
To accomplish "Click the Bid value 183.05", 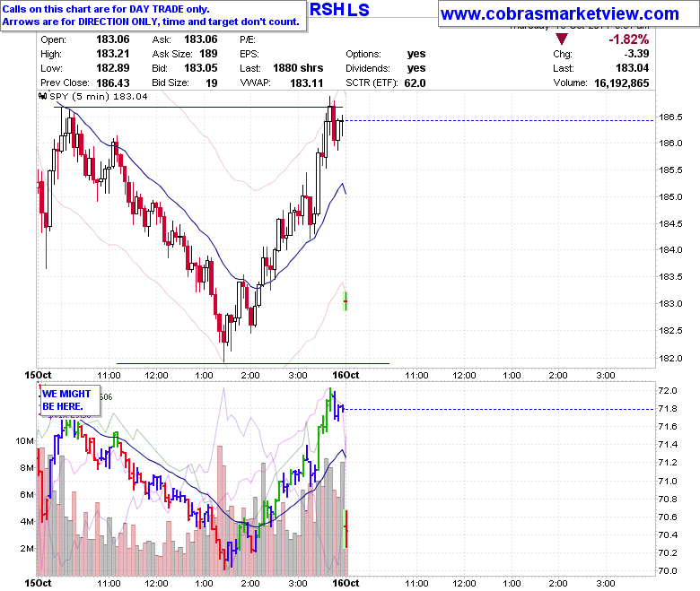I will 201,68.
